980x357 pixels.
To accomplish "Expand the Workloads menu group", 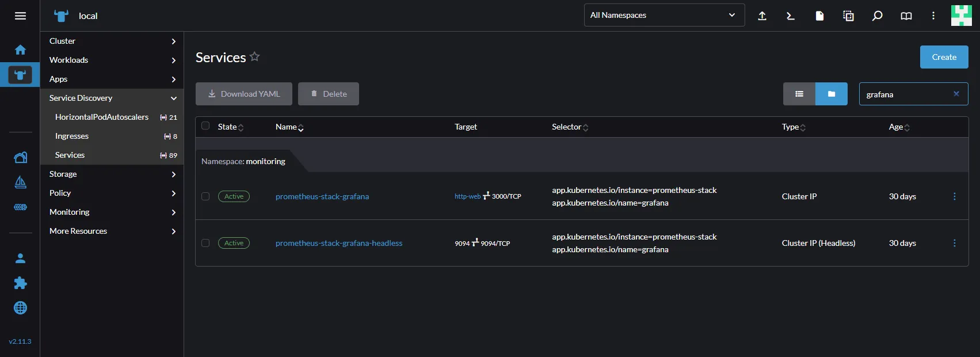I will (112, 60).
